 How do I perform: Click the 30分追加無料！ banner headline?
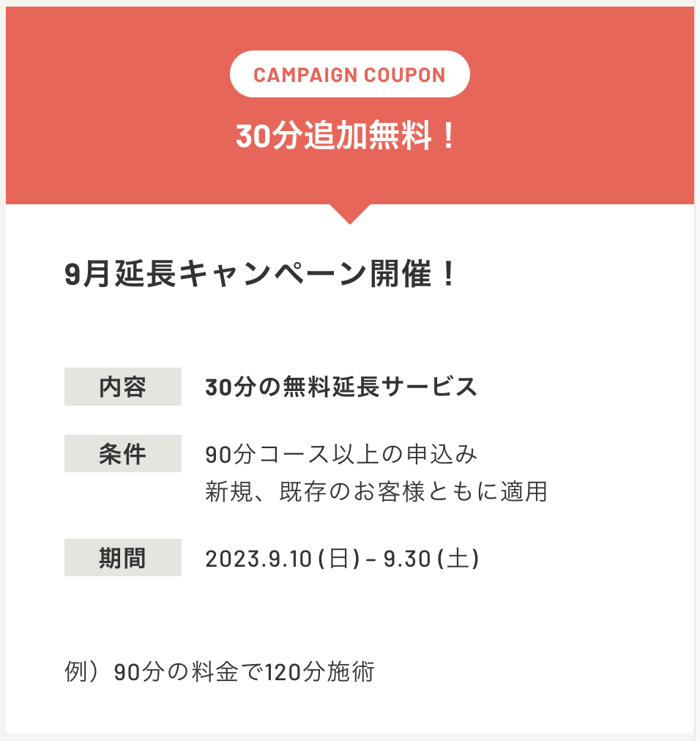(347, 135)
